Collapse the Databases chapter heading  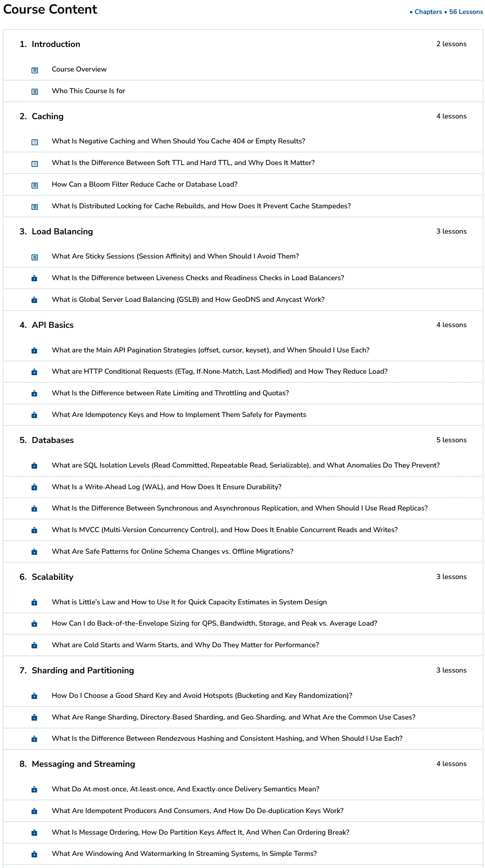[243, 440]
